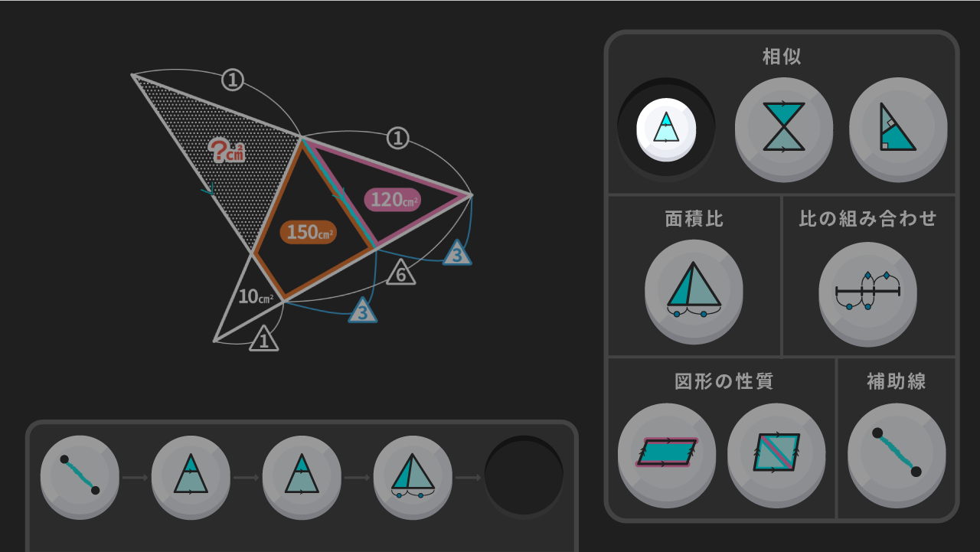Select the 比の組み合わせ ratio combination tool

[x=867, y=290]
